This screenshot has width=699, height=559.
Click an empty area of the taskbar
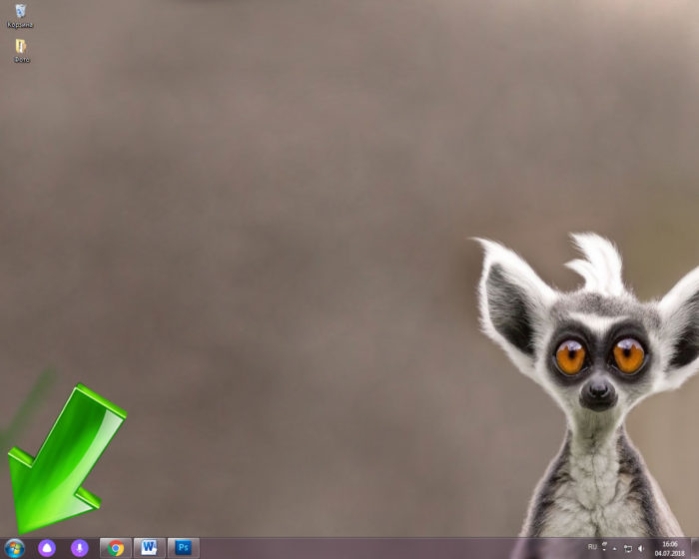point(379,548)
